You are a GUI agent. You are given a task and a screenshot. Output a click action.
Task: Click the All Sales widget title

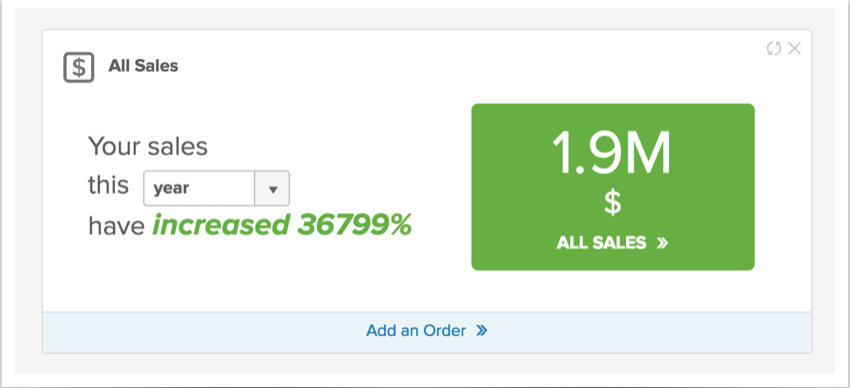pyautogui.click(x=143, y=66)
